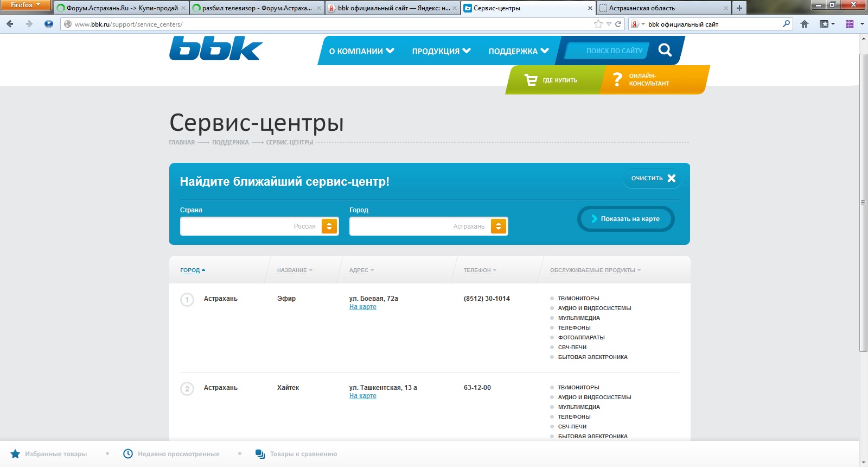Sort the table by Город column
This screenshot has height=467, width=868.
click(x=193, y=270)
